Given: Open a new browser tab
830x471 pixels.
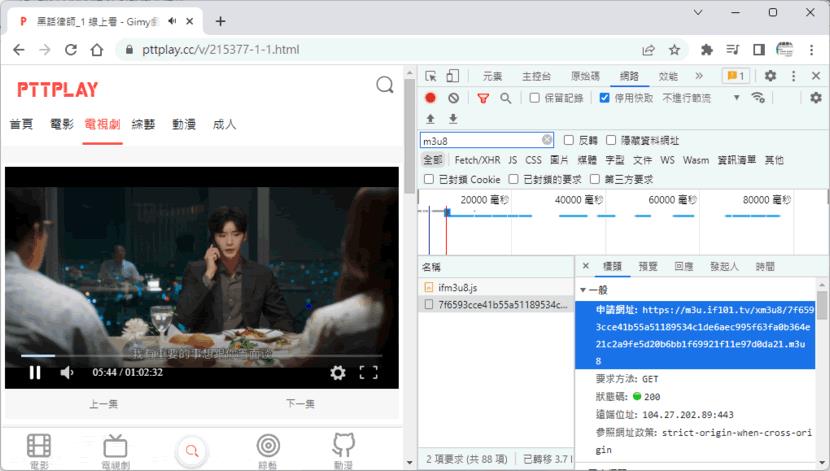Looking at the screenshot, I should 220,21.
